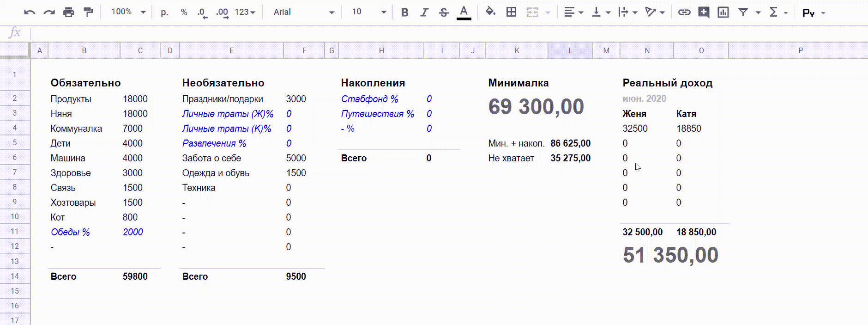Open input tools 'Ру' menu
868x325 pixels.
813,13
